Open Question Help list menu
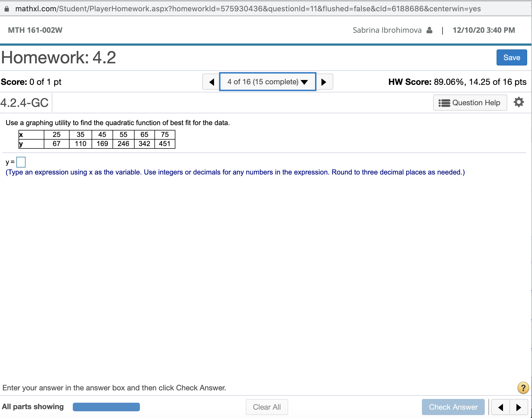532x418 pixels. point(470,103)
